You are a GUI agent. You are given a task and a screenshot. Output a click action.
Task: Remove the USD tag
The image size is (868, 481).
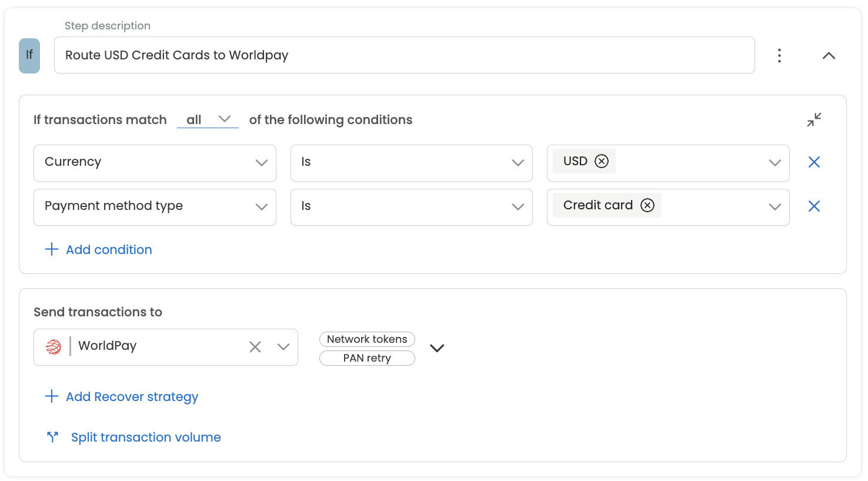coord(602,161)
